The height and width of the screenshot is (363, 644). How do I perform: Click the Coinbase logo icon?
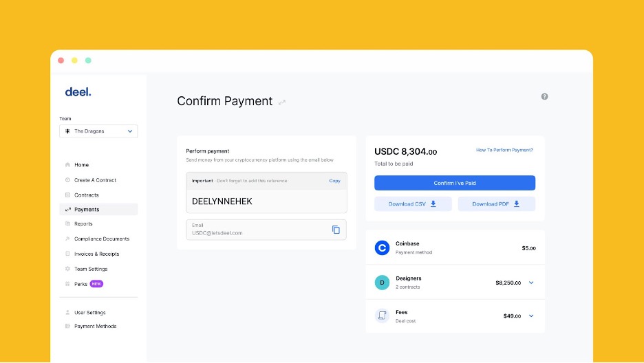(x=382, y=247)
